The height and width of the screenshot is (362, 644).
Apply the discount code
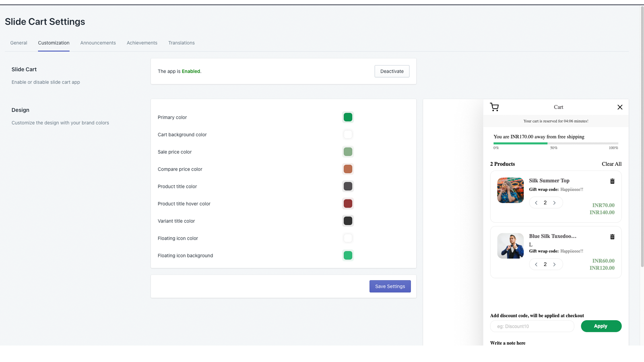(601, 326)
